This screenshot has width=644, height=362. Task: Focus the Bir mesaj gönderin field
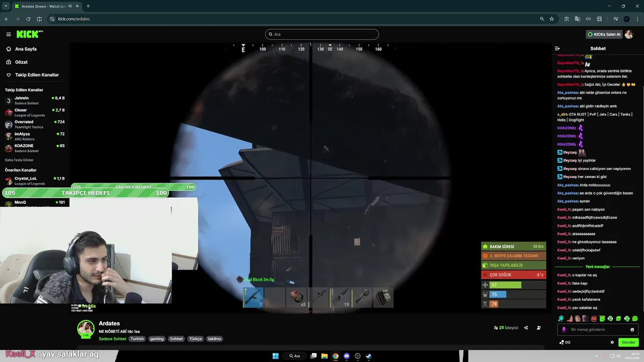click(x=598, y=330)
